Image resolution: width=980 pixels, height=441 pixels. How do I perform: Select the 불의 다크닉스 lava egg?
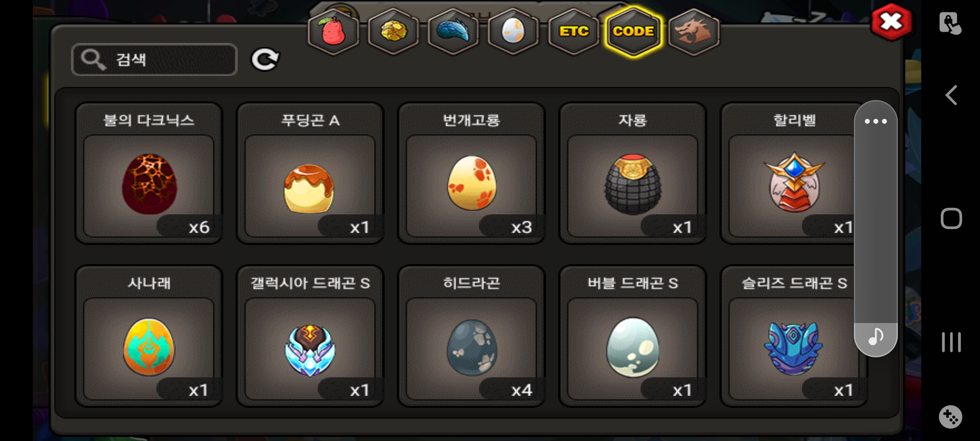coord(149,174)
